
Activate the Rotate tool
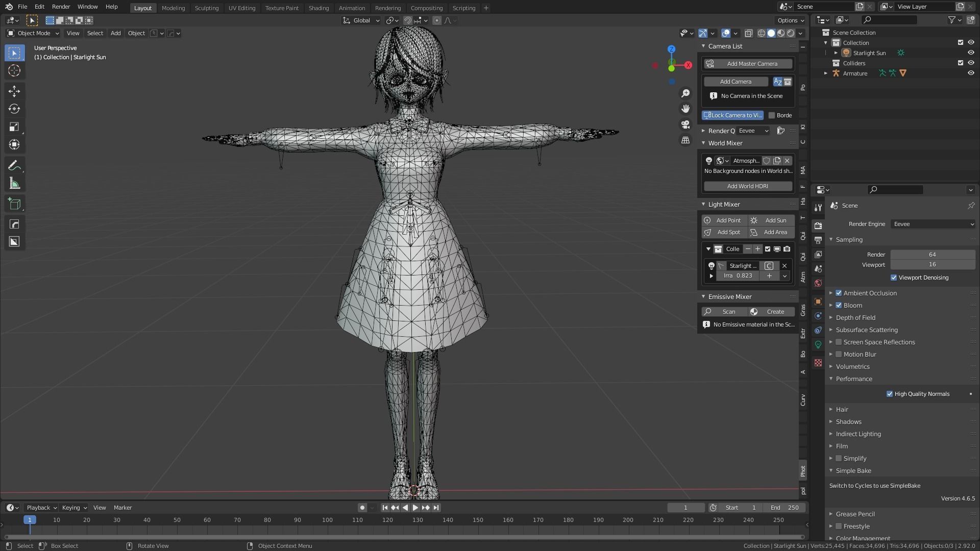point(14,109)
